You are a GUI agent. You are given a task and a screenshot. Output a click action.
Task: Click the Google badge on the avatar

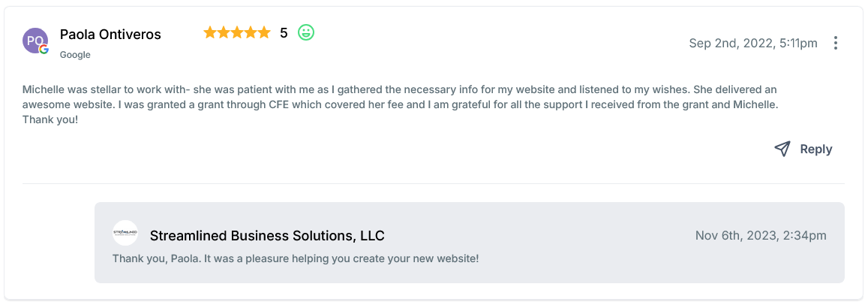pos(44,50)
